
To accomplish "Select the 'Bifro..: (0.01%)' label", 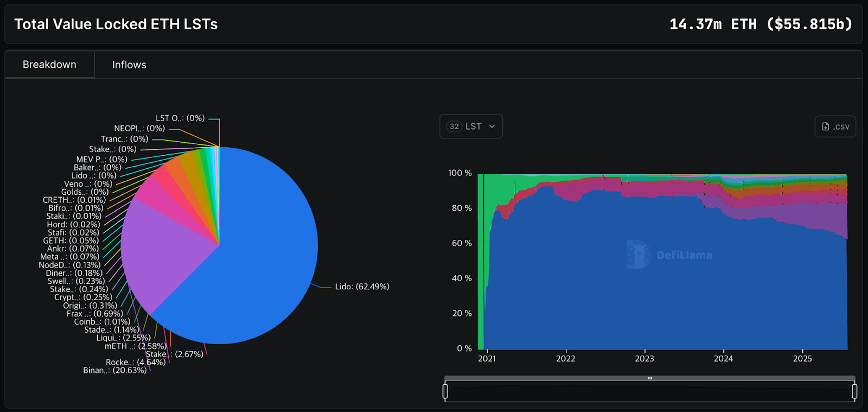I will [76, 208].
